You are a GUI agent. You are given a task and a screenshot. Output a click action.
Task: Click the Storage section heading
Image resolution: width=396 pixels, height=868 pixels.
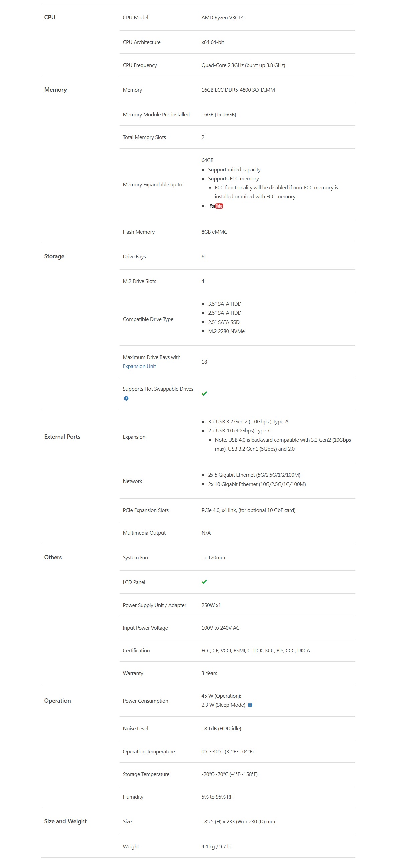click(x=54, y=256)
